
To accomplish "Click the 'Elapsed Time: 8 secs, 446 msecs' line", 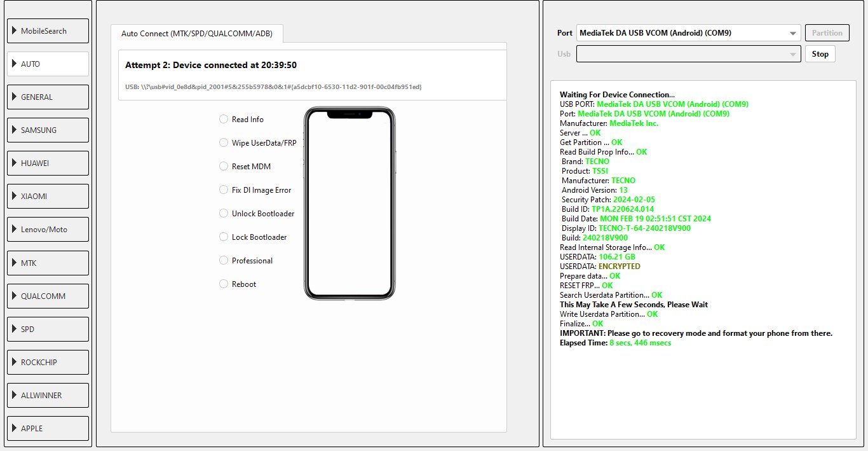I will point(615,343).
